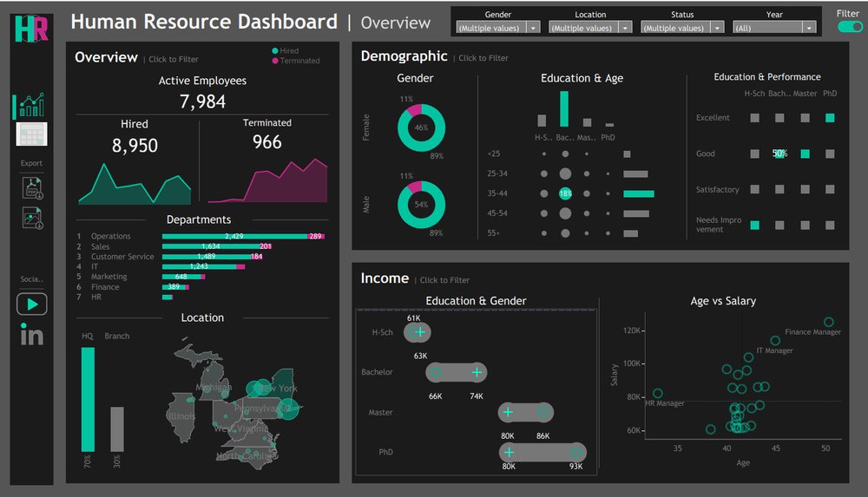Select the PhD income 93K marker
868x497 pixels.
575,452
